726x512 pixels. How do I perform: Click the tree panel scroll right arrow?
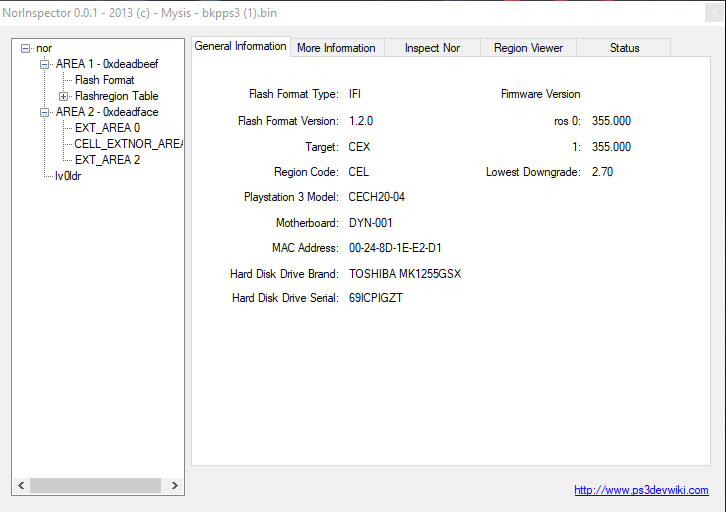pyautogui.click(x=174, y=485)
